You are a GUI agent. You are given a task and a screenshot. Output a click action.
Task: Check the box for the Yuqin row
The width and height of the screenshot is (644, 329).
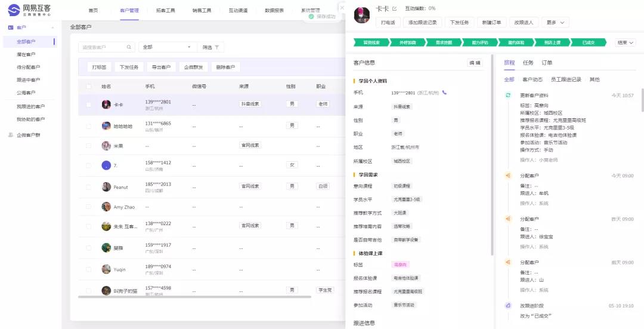88,269
